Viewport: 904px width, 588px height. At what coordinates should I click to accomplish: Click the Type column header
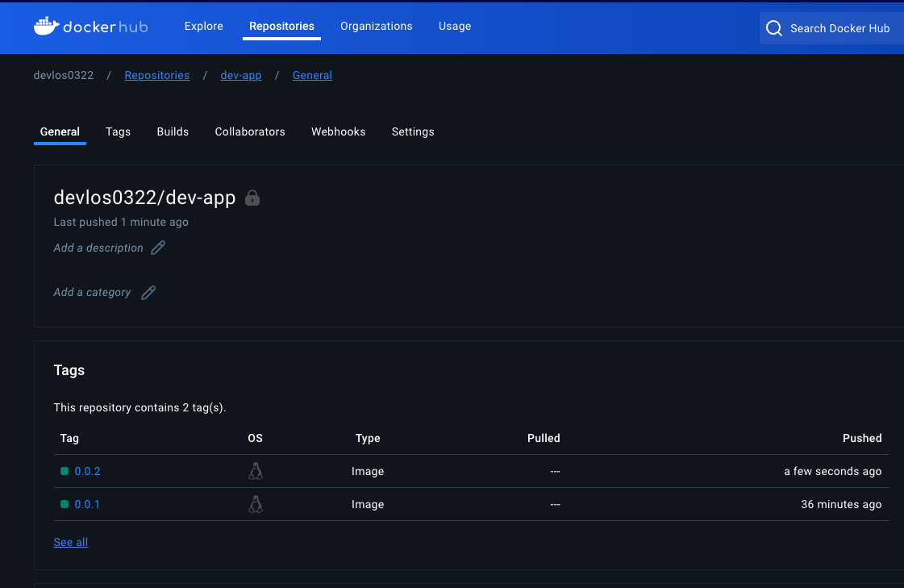click(x=368, y=438)
